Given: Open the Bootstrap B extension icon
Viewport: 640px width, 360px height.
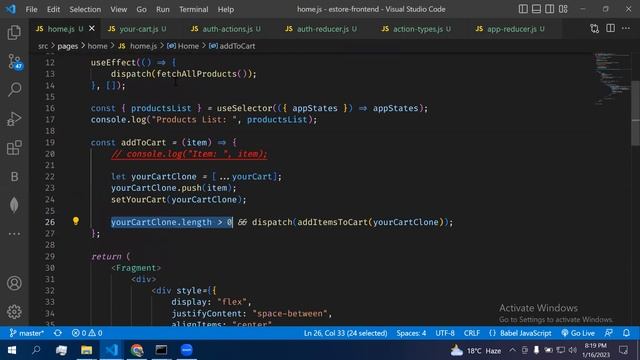Looking at the screenshot, I should click(14, 177).
